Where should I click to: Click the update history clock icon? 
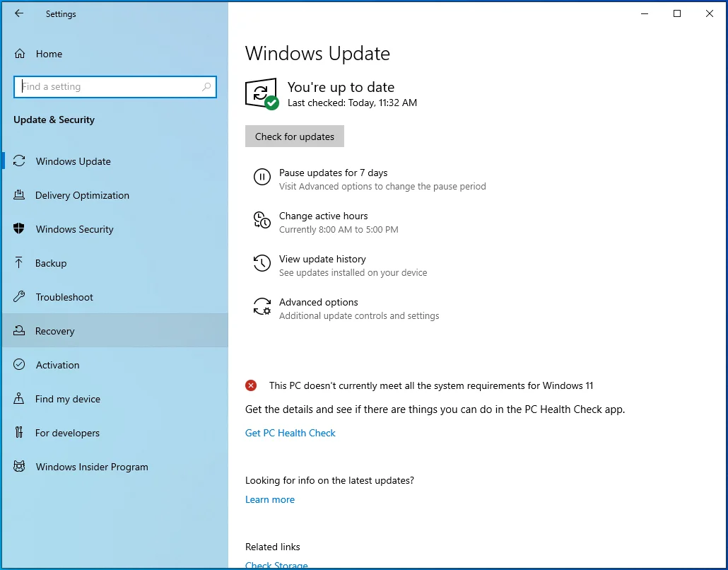[262, 263]
